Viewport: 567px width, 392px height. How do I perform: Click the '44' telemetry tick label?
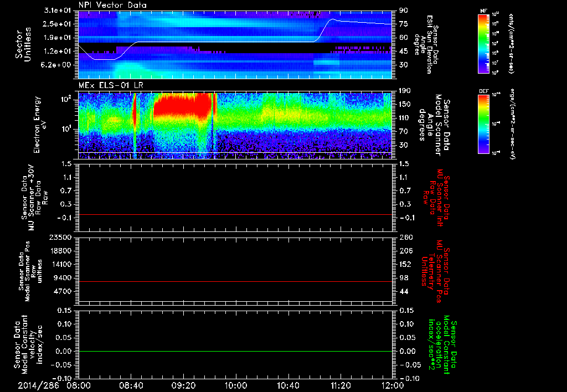(404, 291)
